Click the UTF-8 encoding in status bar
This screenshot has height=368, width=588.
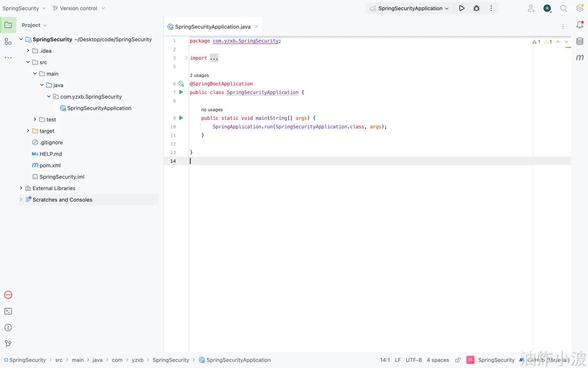click(413, 360)
